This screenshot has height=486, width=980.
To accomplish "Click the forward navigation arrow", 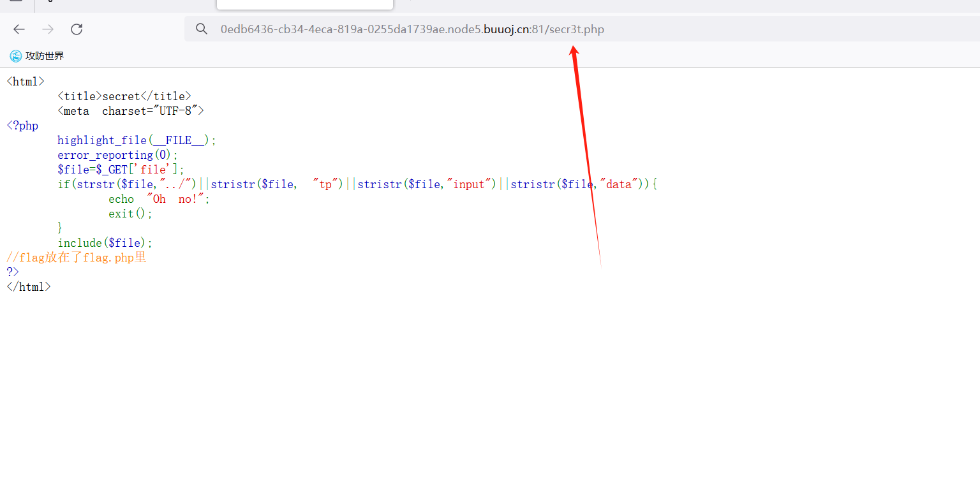I will 48,29.
